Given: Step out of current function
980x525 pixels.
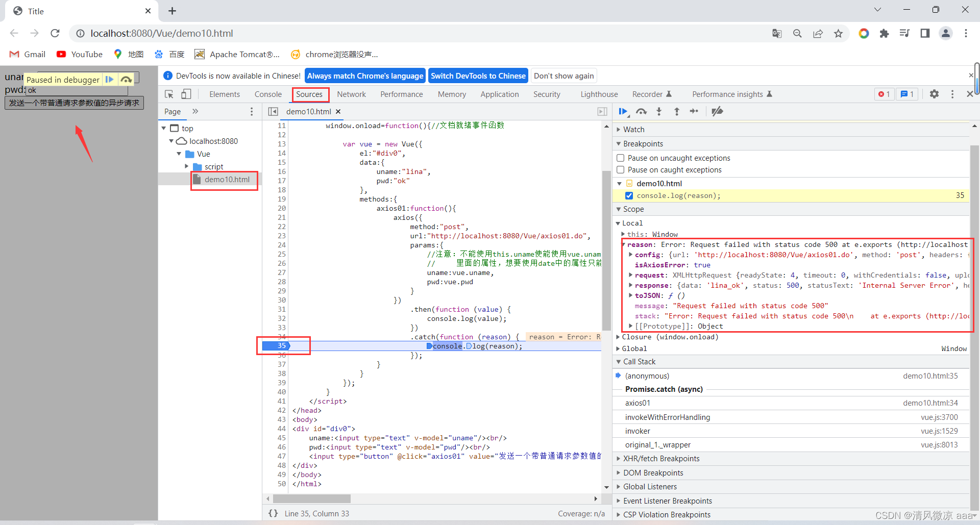Looking at the screenshot, I should (677, 111).
